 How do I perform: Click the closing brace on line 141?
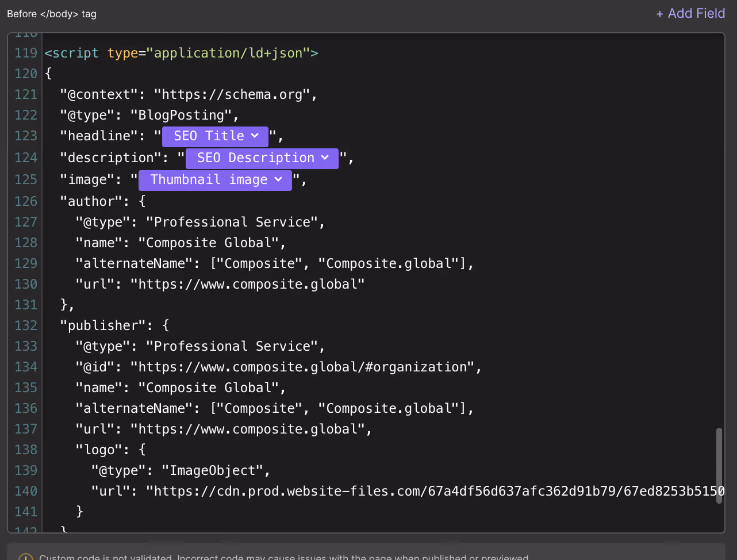[79, 512]
